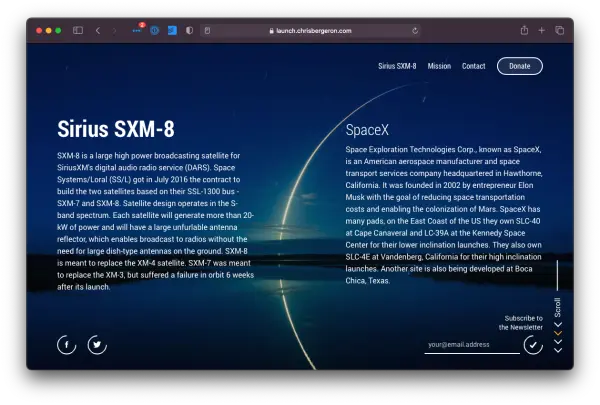
Task: Toggle the Safari sidebar button
Action: (x=78, y=30)
